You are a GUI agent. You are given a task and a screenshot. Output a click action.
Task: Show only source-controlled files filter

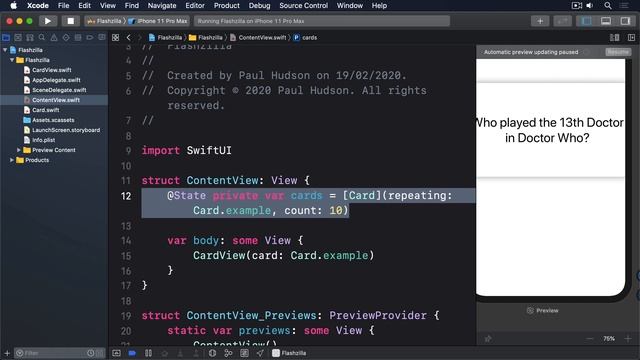[x=100, y=353]
